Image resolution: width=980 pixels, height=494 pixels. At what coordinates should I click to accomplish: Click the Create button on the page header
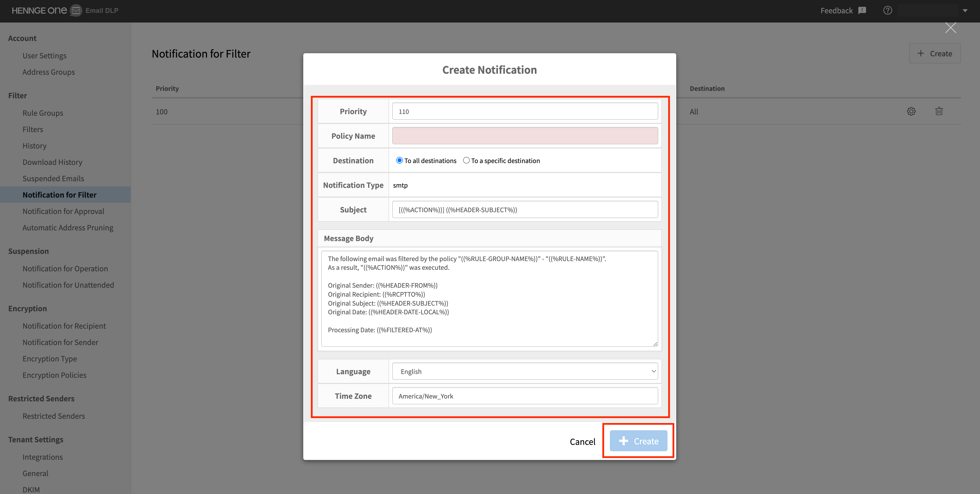coord(935,53)
